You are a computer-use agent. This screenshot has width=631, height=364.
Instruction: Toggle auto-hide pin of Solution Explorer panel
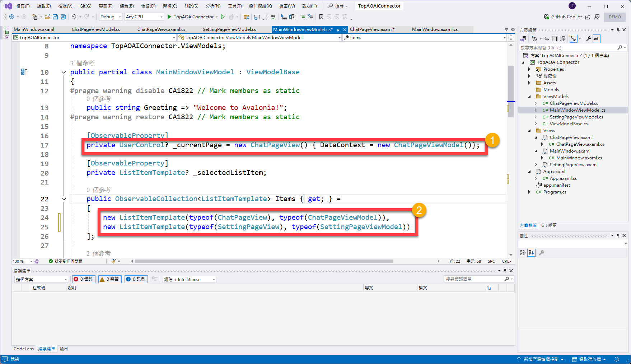coord(618,30)
